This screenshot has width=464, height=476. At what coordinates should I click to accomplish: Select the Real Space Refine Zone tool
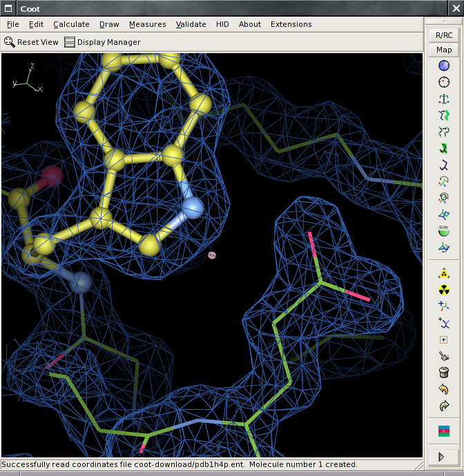tap(444, 66)
